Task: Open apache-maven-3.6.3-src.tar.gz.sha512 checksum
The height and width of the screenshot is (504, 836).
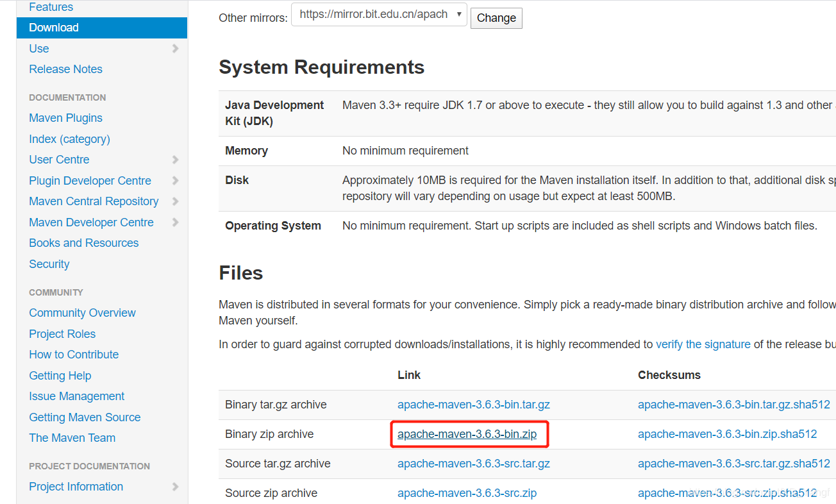Action: (x=734, y=464)
